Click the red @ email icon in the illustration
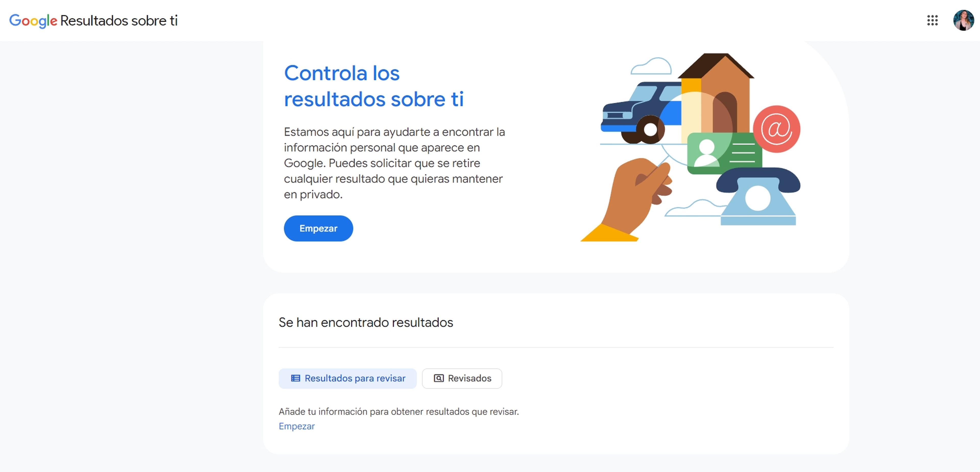 [x=776, y=129]
